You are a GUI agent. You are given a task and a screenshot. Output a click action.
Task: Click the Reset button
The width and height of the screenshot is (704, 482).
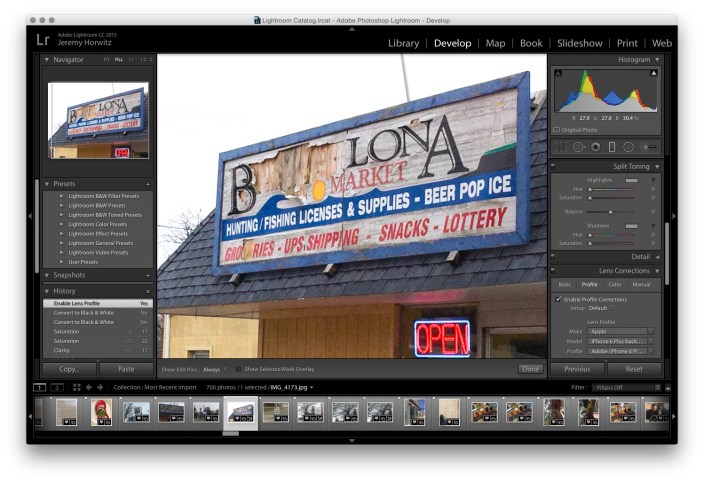pos(633,369)
